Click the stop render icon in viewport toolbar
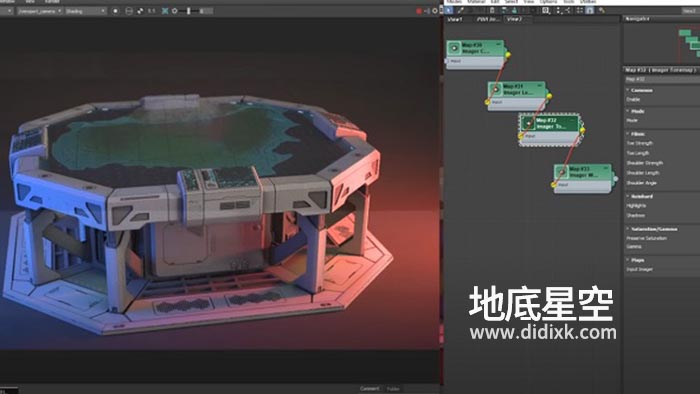The width and height of the screenshot is (700, 394). (116, 11)
